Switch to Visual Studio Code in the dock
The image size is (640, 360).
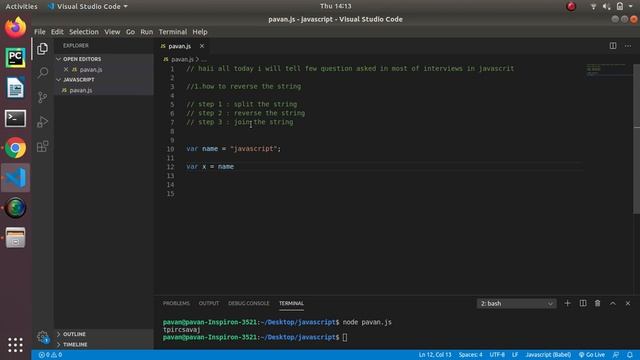pyautogui.click(x=16, y=178)
